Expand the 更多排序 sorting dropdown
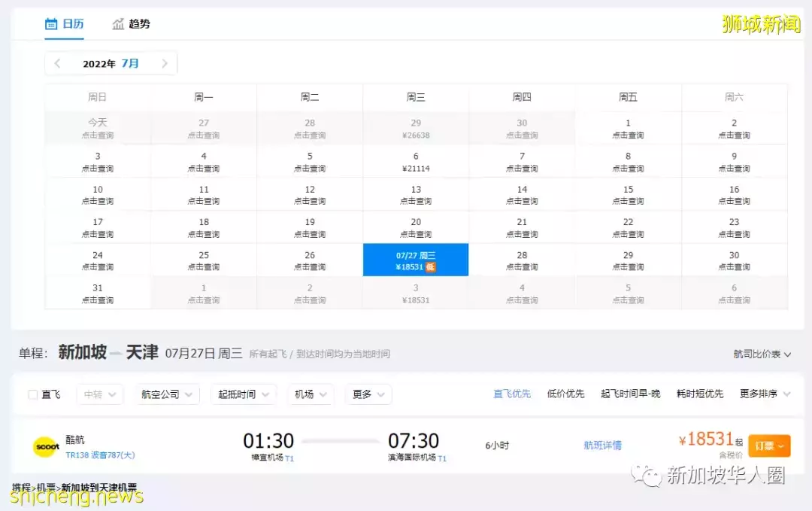Image resolution: width=812 pixels, height=511 pixels. coord(762,394)
